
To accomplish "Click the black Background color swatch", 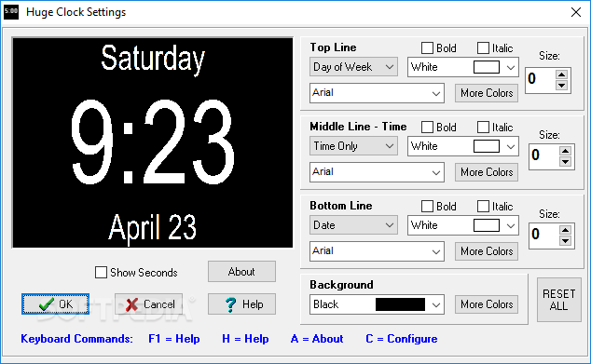I will click(x=400, y=304).
